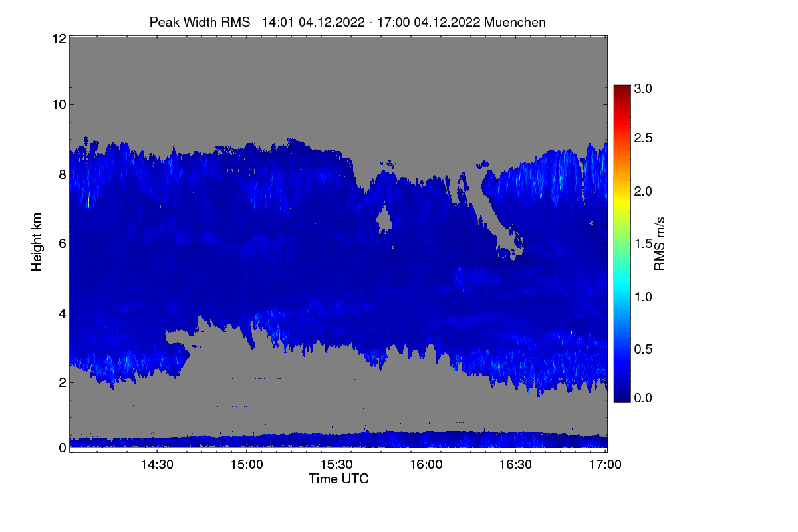Click the colorbar value 0.0

642,398
